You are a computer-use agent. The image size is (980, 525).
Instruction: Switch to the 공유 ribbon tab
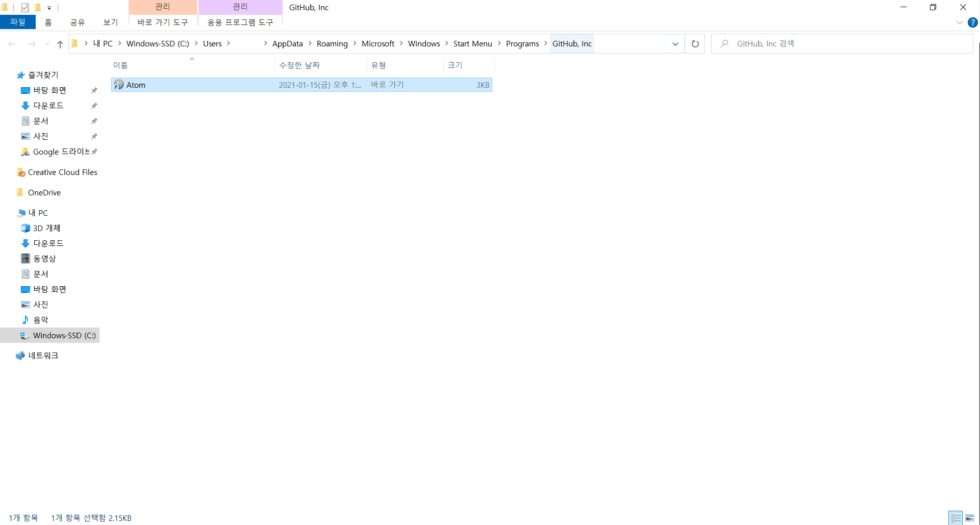(x=78, y=22)
